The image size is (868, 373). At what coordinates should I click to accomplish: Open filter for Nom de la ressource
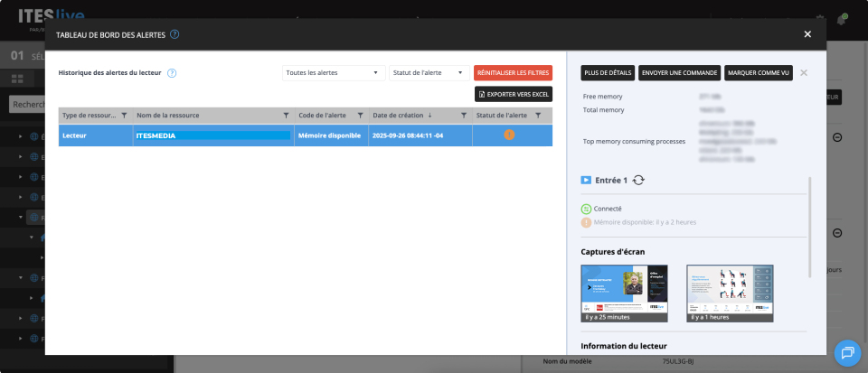(286, 116)
